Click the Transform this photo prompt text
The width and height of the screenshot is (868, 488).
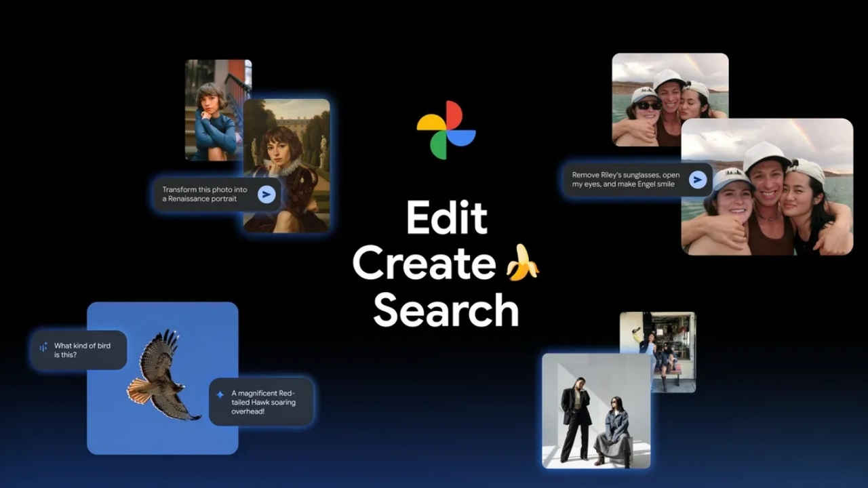(x=205, y=195)
